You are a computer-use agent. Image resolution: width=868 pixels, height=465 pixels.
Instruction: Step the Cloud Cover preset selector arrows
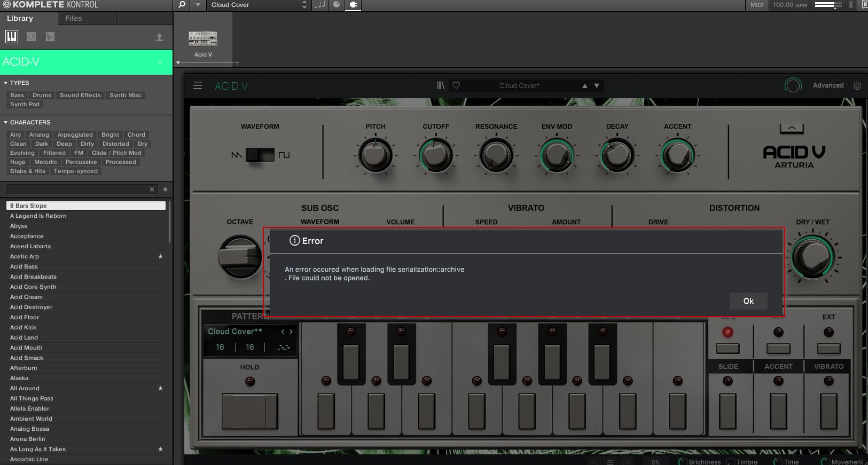coord(304,5)
